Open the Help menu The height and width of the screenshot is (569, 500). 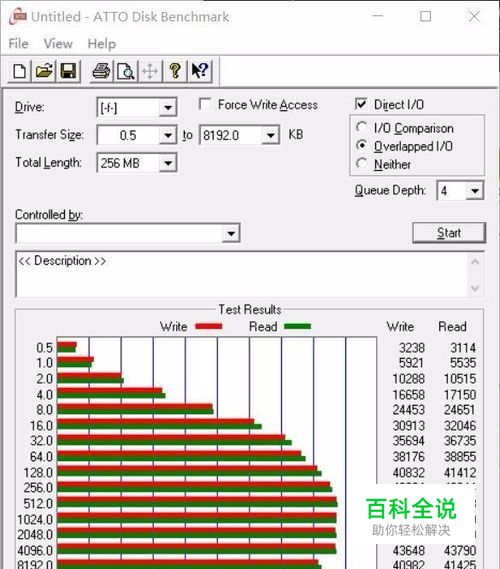point(102,44)
